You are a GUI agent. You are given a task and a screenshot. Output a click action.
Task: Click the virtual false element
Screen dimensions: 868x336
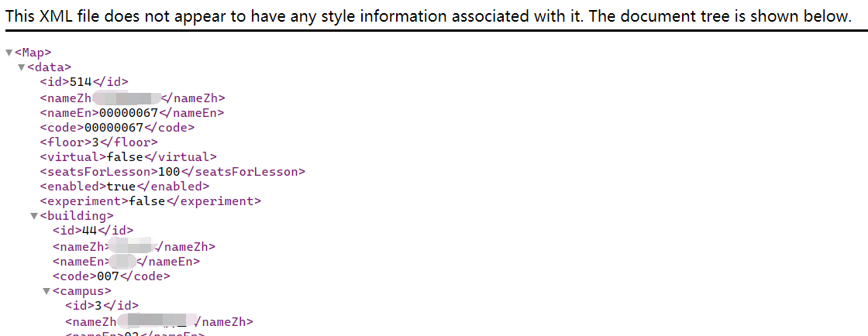[128, 157]
